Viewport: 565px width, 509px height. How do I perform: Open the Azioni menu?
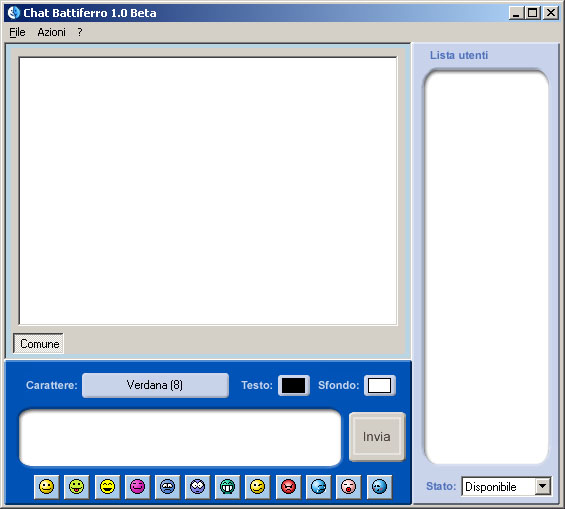tap(52, 32)
